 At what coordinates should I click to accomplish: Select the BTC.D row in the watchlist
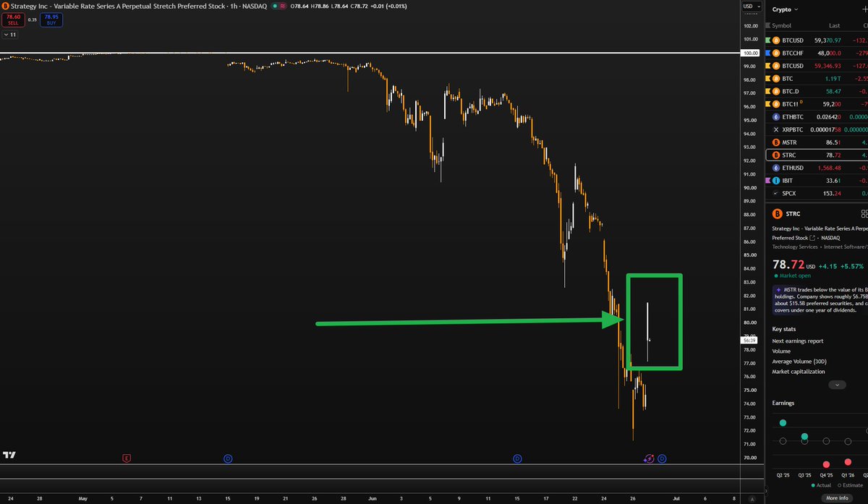point(817,91)
